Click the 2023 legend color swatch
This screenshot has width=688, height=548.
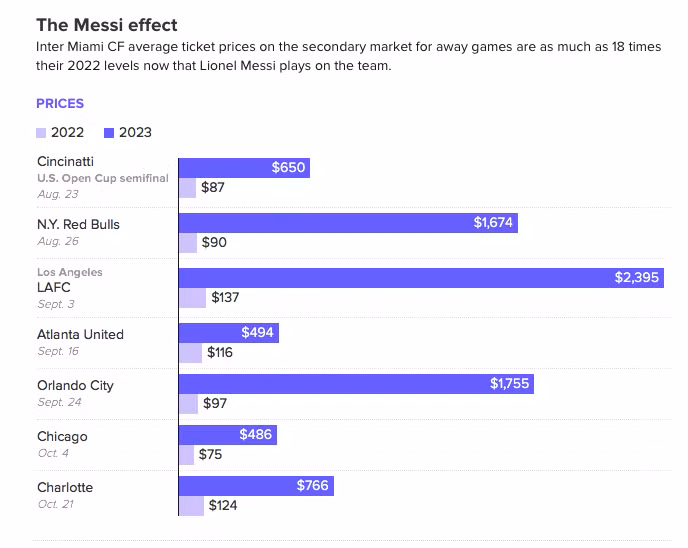109,132
